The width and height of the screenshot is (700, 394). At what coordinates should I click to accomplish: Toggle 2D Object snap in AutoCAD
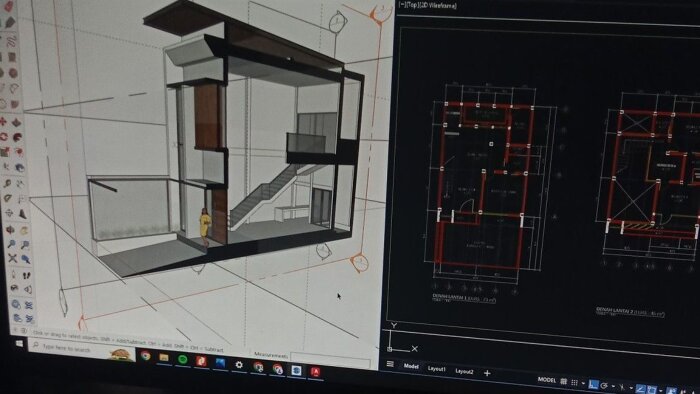[x=652, y=389]
